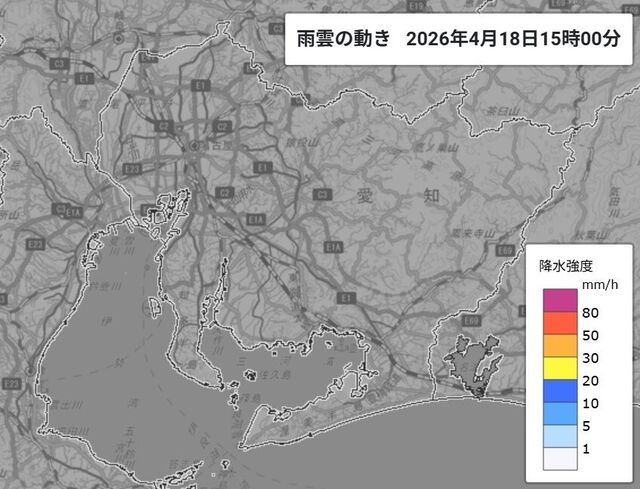The width and height of the screenshot is (640, 489).
Task: Click the legend value 50
Action: pos(590,336)
